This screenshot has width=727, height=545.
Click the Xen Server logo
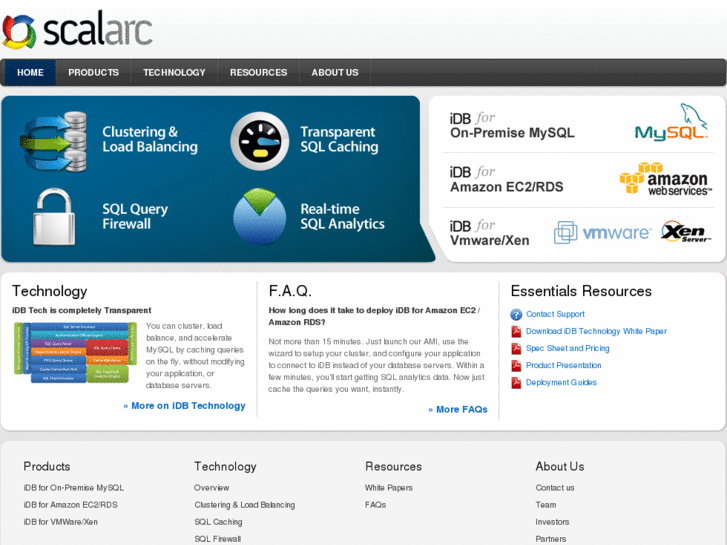[687, 231]
